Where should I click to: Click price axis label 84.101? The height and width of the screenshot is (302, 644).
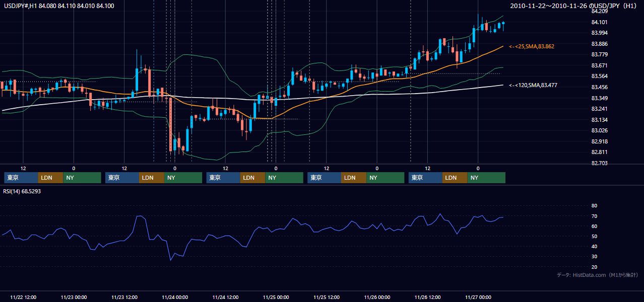(x=599, y=22)
